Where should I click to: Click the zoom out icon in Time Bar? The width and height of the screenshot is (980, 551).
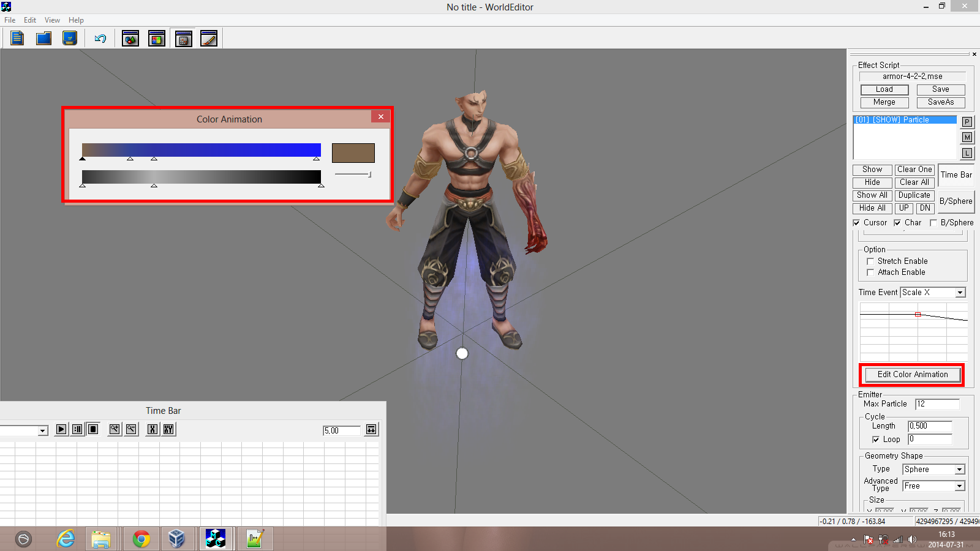coord(131,429)
